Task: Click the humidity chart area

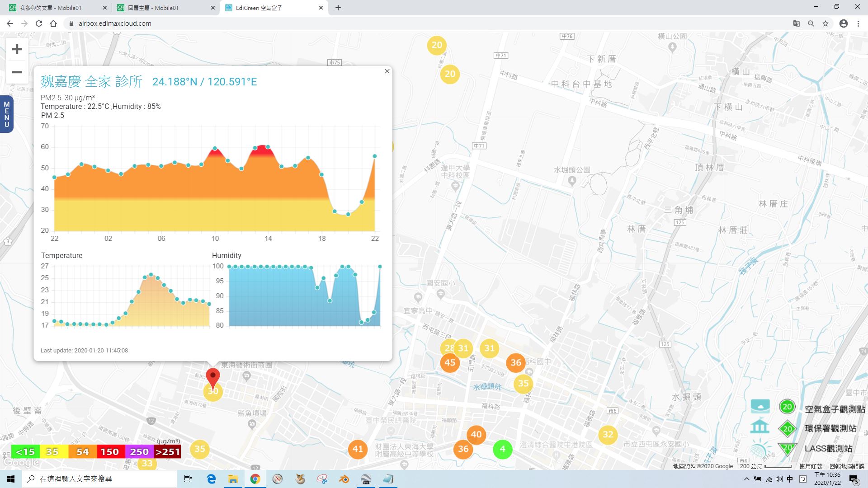Action: [x=305, y=296]
